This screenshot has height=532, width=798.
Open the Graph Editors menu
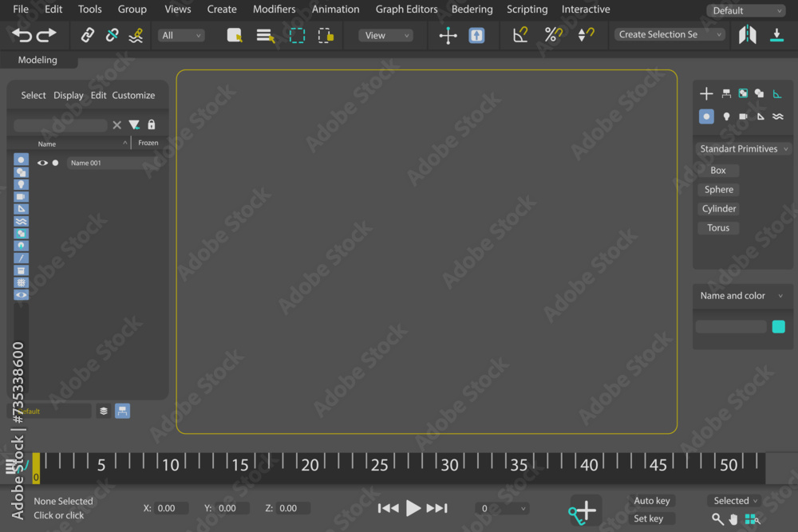406,9
